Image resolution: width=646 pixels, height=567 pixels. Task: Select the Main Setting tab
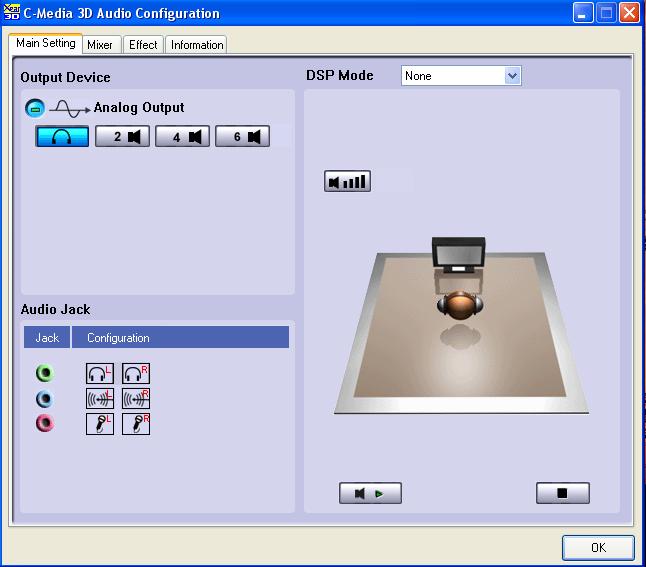45,43
